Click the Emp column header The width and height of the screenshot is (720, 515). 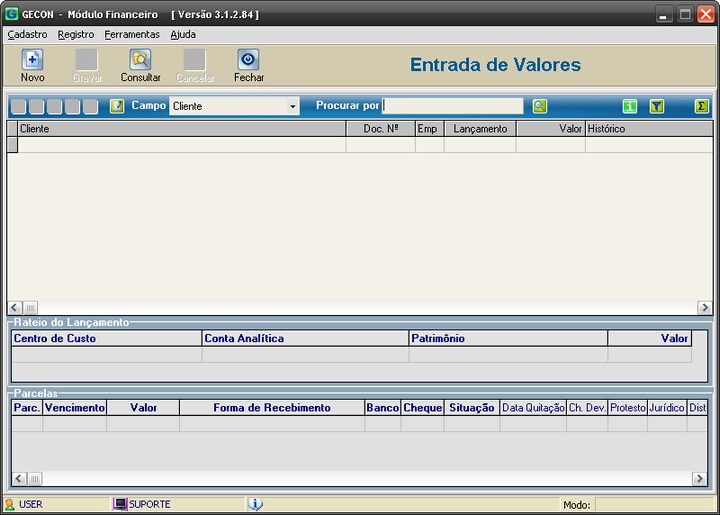(429, 129)
